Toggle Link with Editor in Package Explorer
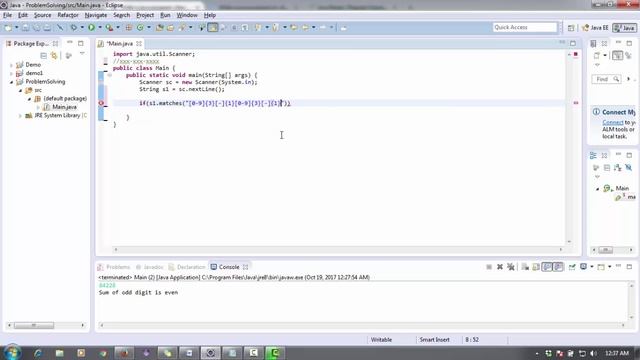This screenshot has height=360, width=640. [54, 56]
